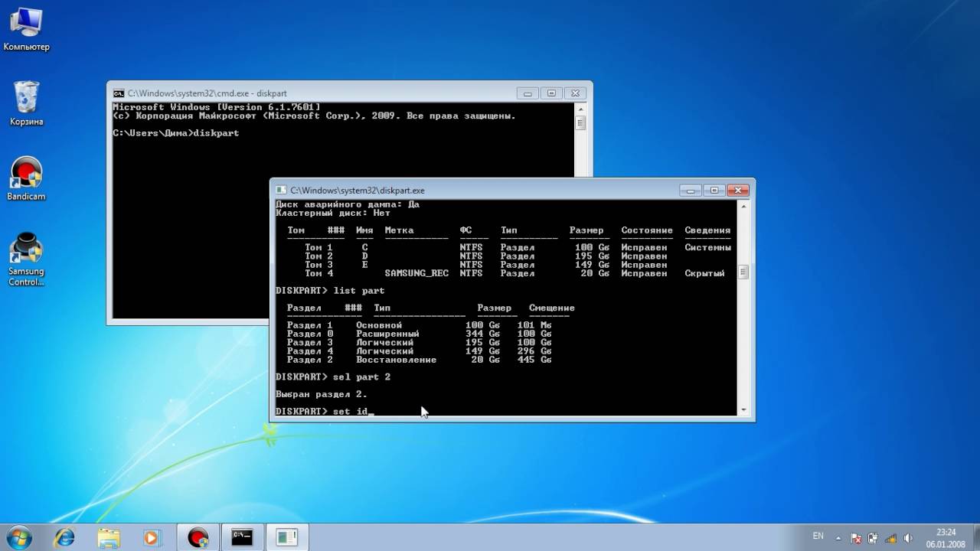Open the EN language indicator

818,535
